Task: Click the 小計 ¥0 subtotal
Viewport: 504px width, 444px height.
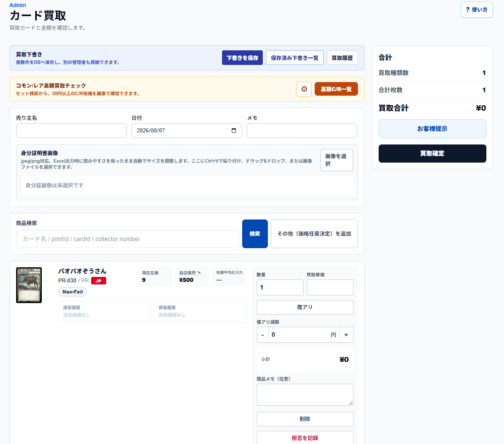Action: point(305,359)
